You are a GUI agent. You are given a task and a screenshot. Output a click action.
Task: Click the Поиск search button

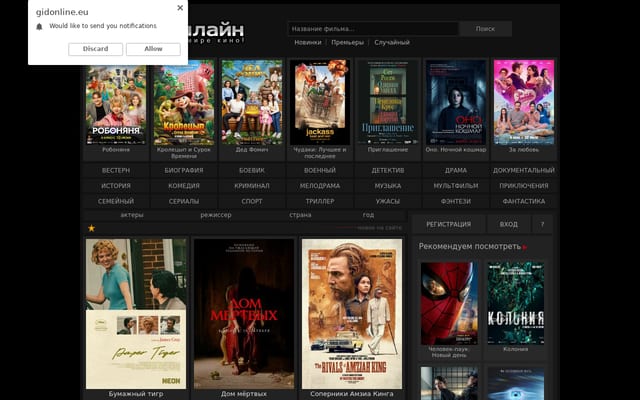tap(485, 29)
